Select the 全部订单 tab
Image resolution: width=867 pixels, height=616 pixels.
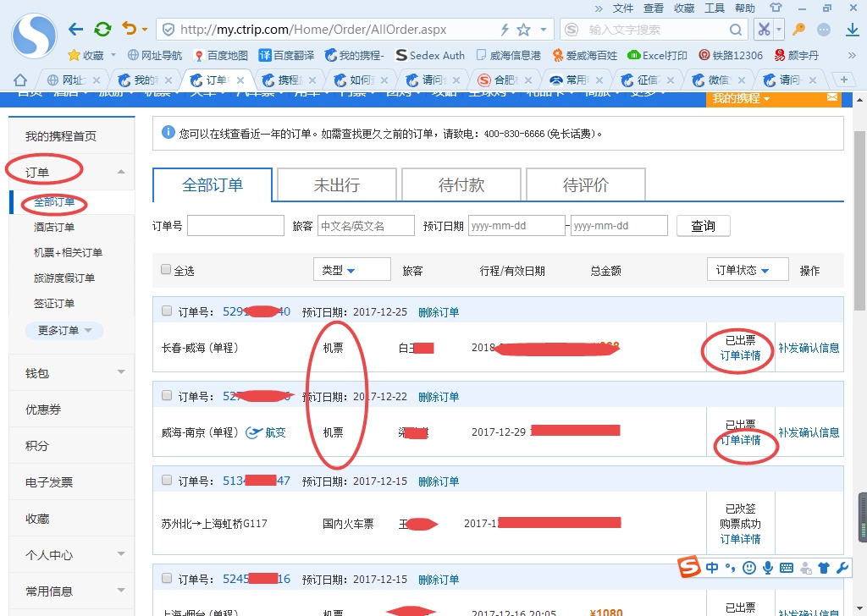(213, 184)
